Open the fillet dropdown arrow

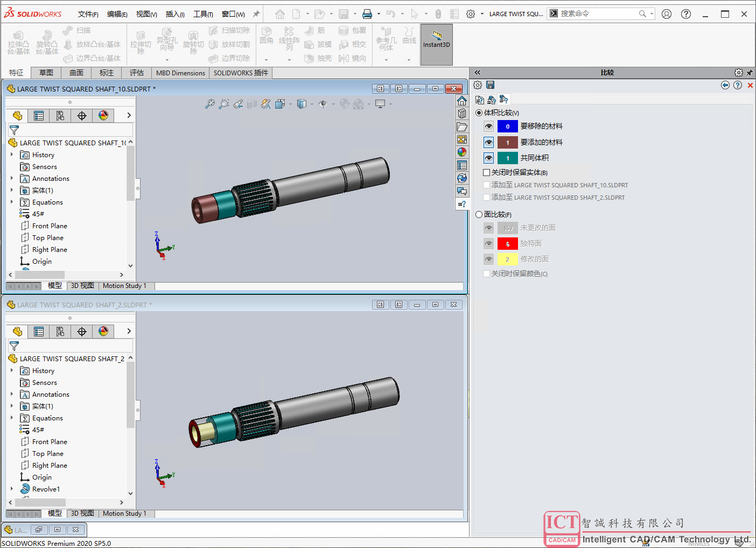point(266,60)
